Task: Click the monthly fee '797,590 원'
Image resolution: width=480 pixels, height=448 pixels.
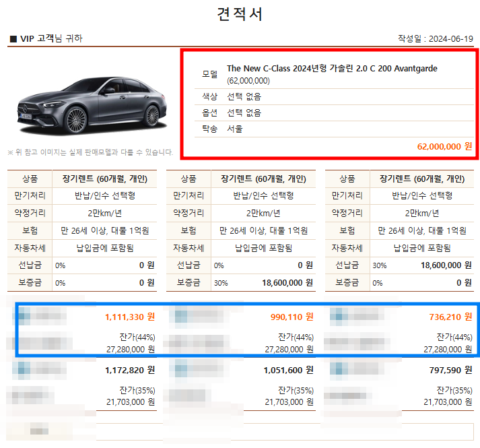Action: [450, 370]
